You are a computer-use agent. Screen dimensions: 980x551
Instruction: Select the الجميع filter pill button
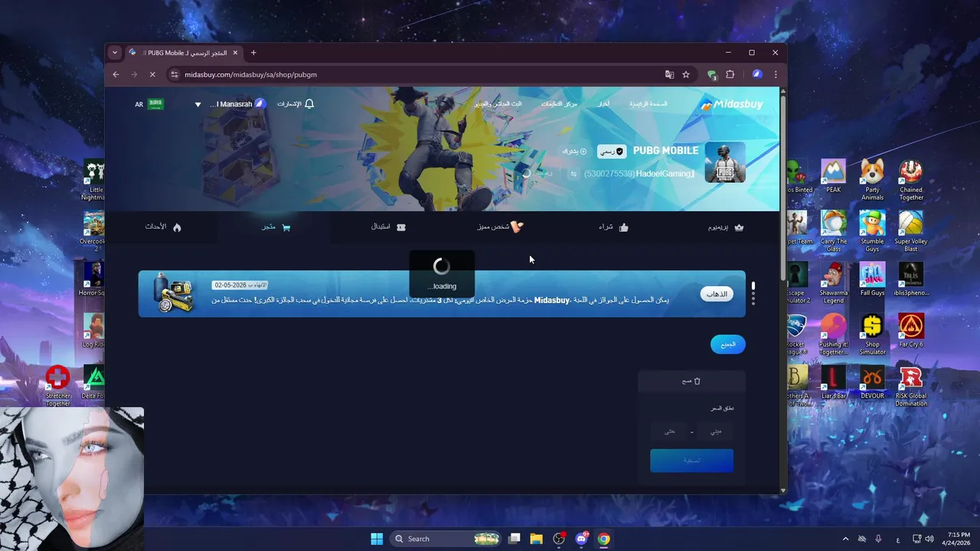[728, 344]
